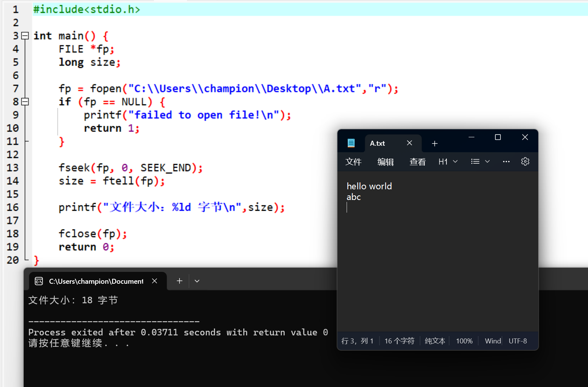Screen dimensions: 588x387
Task: Click the fopen code line
Action: pos(228,89)
